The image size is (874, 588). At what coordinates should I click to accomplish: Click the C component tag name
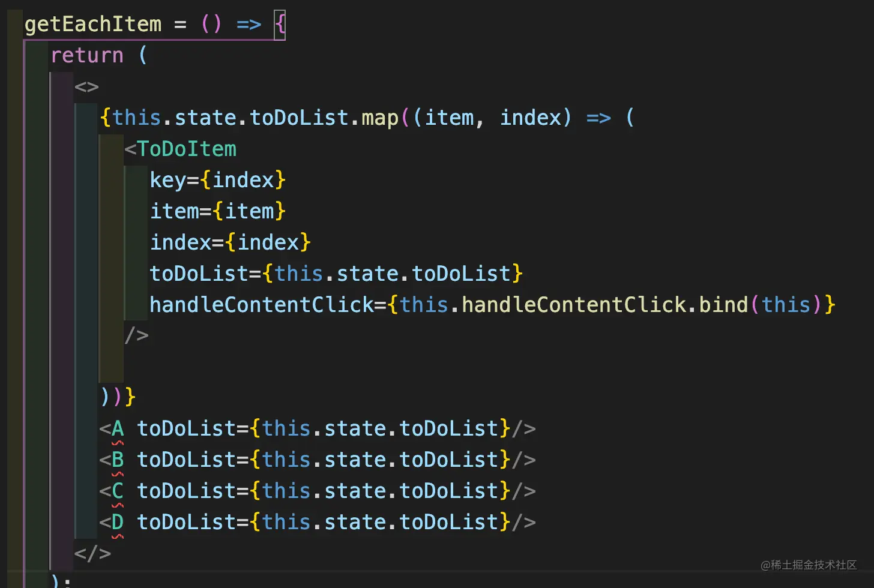click(118, 491)
